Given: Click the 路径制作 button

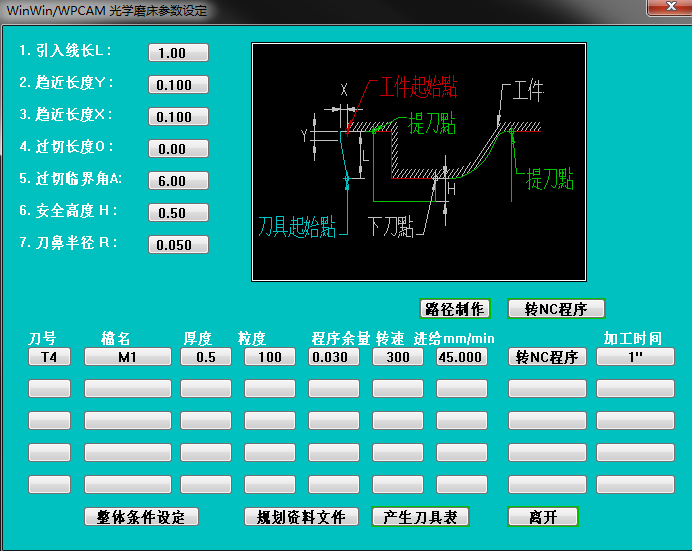Looking at the screenshot, I should (455, 309).
